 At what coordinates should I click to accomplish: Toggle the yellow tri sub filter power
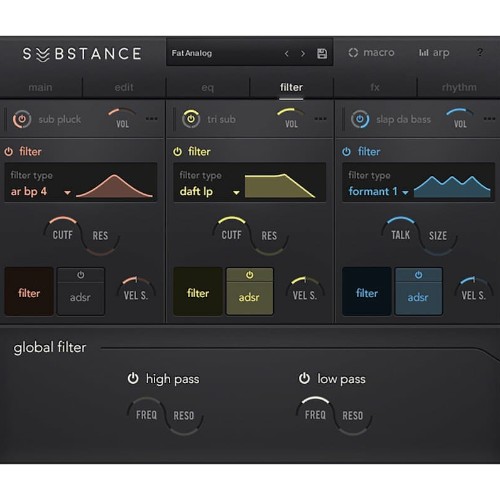click(x=177, y=152)
